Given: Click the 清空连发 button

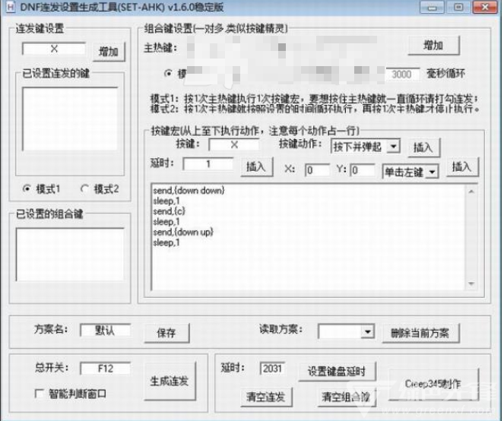Looking at the screenshot, I should tap(266, 397).
